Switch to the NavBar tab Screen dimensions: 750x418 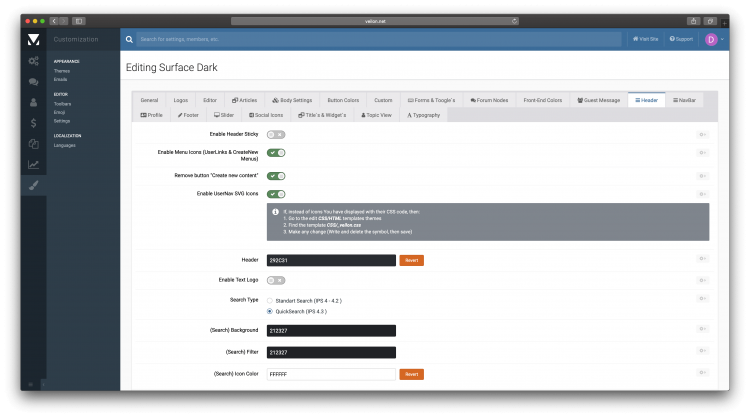(x=685, y=100)
